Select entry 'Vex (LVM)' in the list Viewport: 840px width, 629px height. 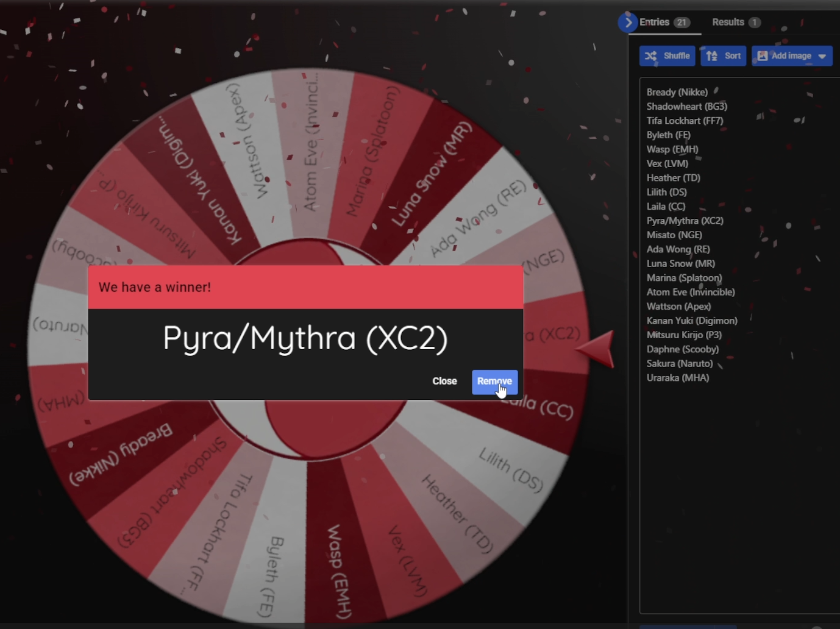coord(667,163)
